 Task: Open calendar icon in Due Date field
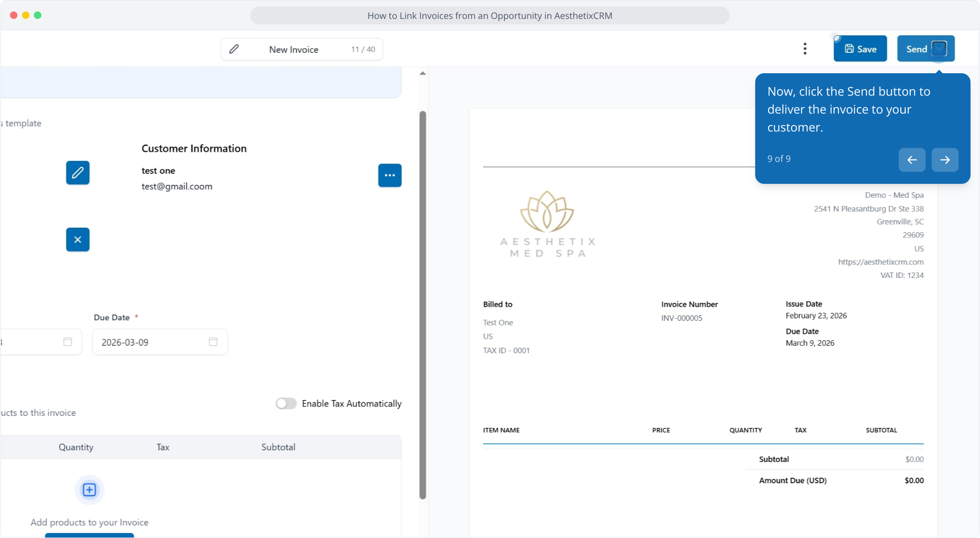click(213, 342)
